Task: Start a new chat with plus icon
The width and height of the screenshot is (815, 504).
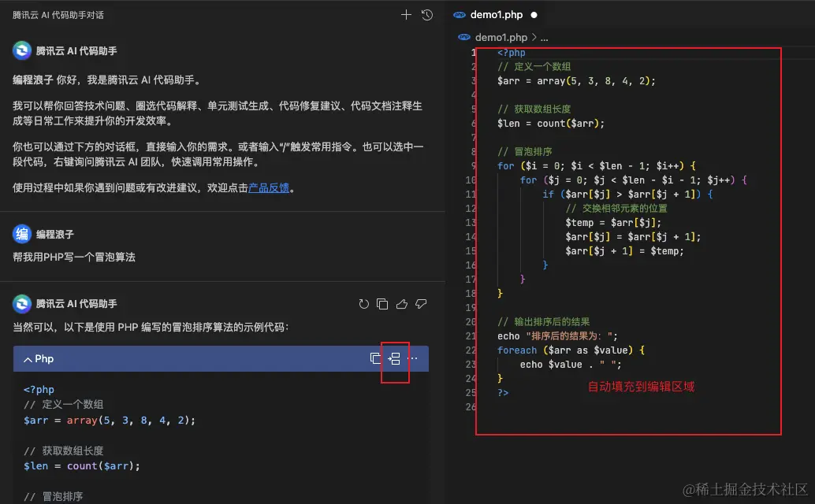Action: pos(406,15)
